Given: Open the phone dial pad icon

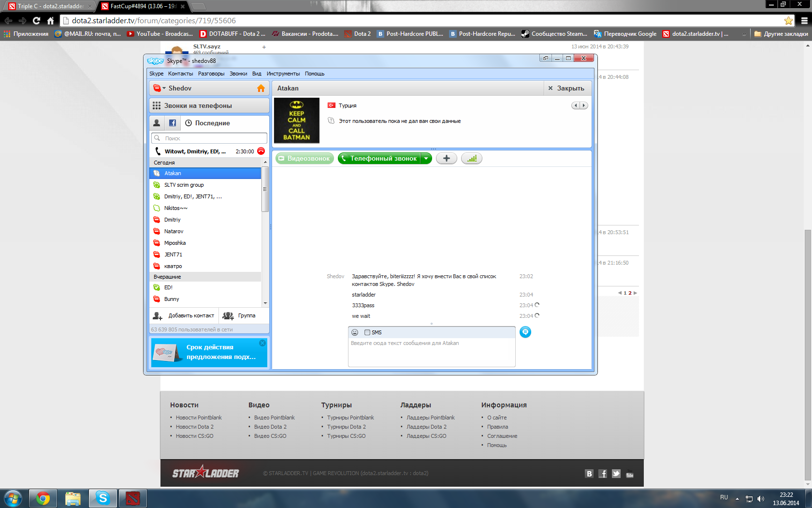Looking at the screenshot, I should click(x=157, y=105).
